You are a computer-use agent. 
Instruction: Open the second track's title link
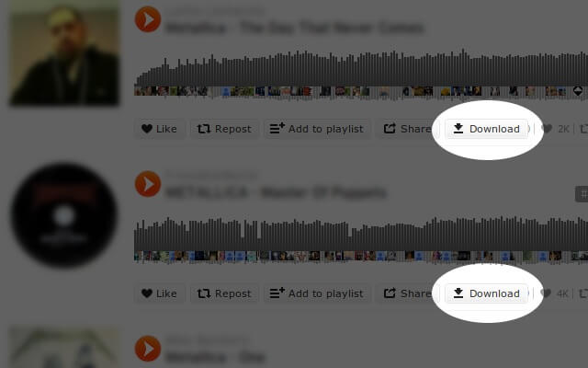pos(276,192)
